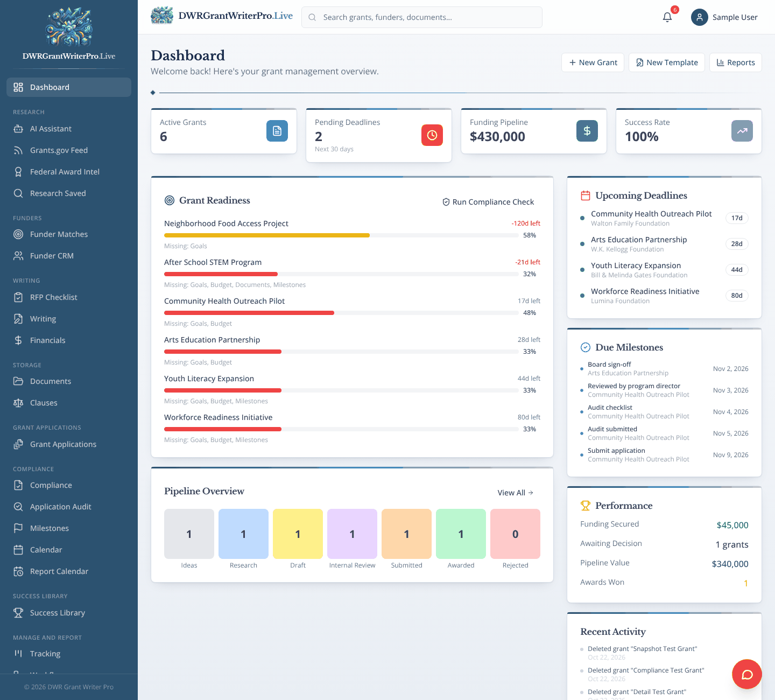Click the Report Calendar icon in sidebar
The width and height of the screenshot is (775, 700).
click(18, 571)
